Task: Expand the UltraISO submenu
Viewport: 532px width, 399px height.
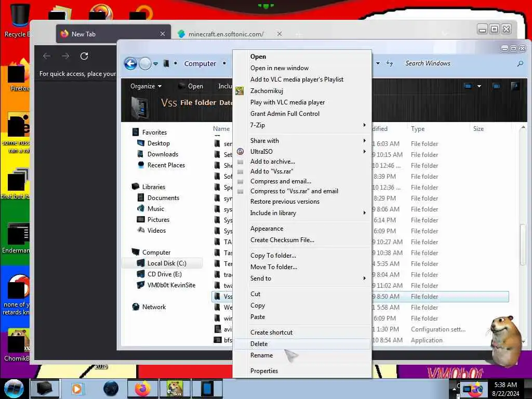Action: pos(302,151)
